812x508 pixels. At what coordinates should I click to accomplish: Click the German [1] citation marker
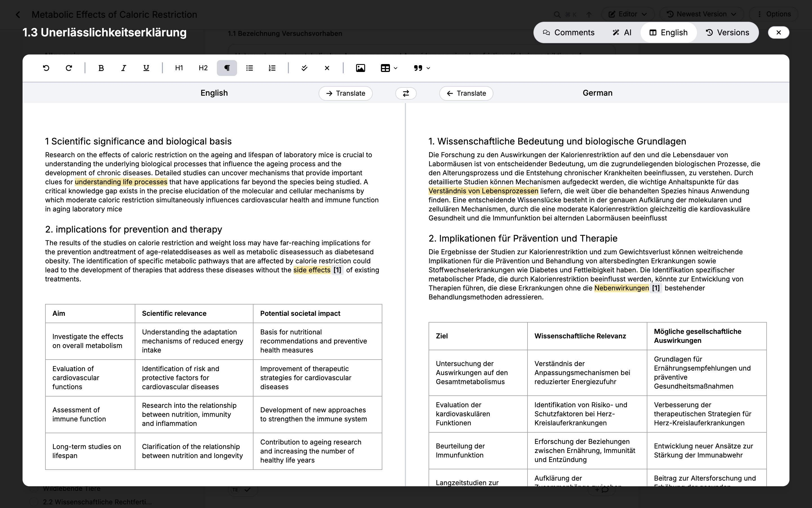[656, 288]
